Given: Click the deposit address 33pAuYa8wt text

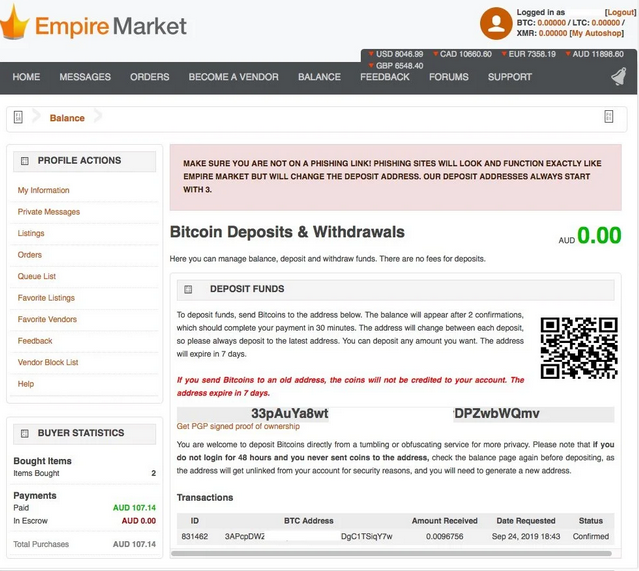Looking at the screenshot, I should point(290,414).
